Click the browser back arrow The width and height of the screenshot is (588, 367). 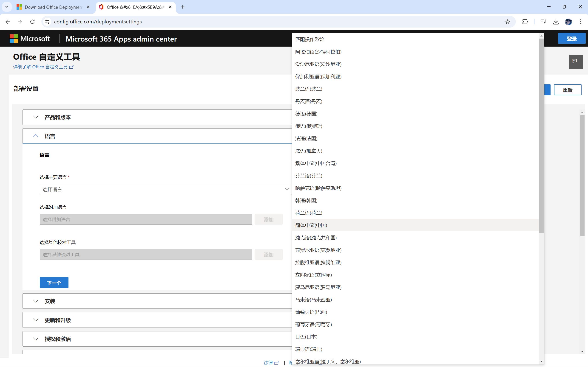[x=8, y=22]
